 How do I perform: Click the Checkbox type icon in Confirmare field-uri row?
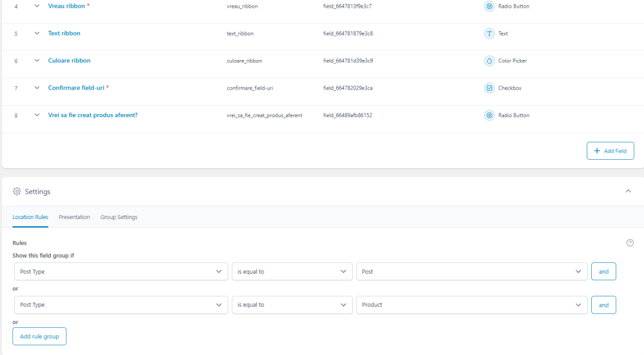(x=489, y=88)
